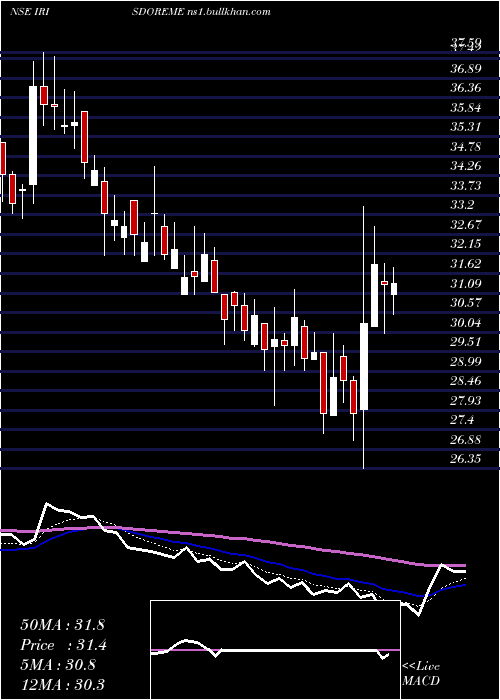Click the tall white candle reaching 36.36
This screenshot has height=700, width=500.
click(x=33, y=135)
